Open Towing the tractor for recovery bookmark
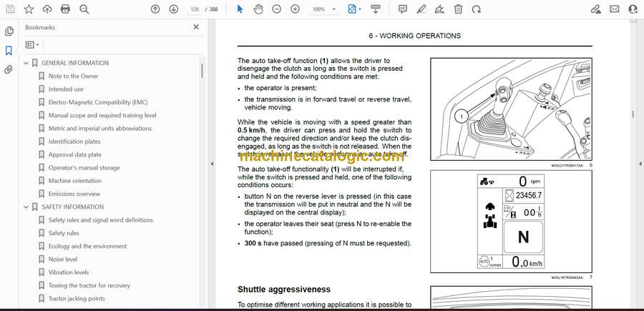The height and width of the screenshot is (311, 644). click(89, 285)
